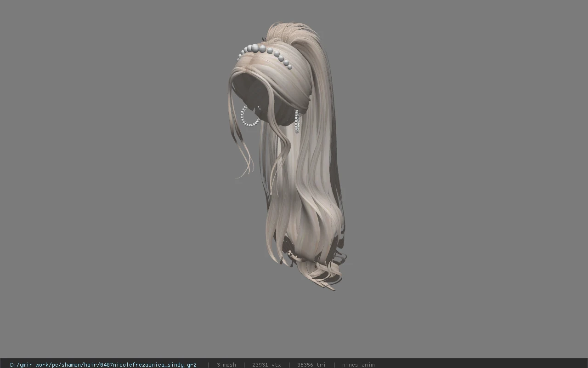This screenshot has height=368, width=588.
Task: Click the file path ending in 0407nicolefrezaunica_sindy.gr2
Action: (x=103, y=365)
